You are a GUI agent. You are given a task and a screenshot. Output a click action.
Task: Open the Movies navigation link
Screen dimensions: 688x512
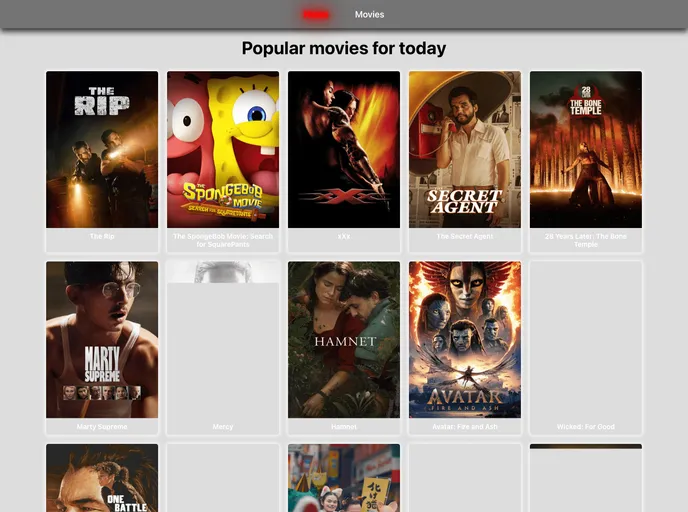click(x=369, y=14)
